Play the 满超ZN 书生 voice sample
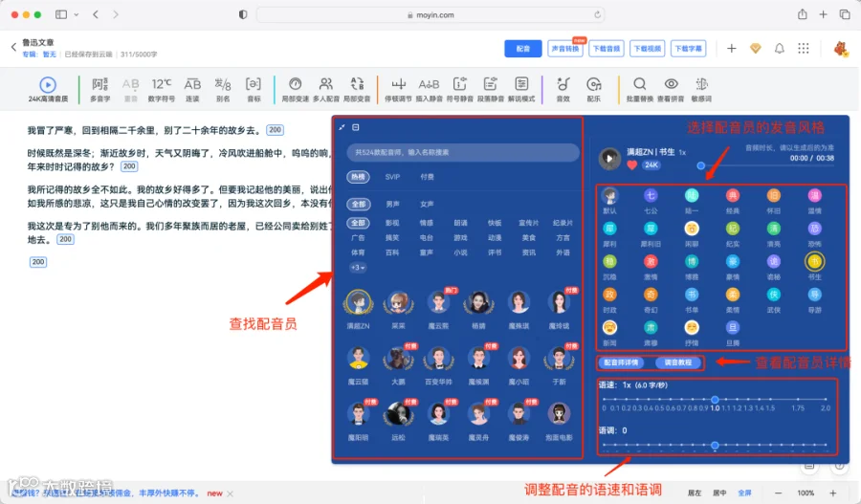861x504 pixels. (609, 159)
